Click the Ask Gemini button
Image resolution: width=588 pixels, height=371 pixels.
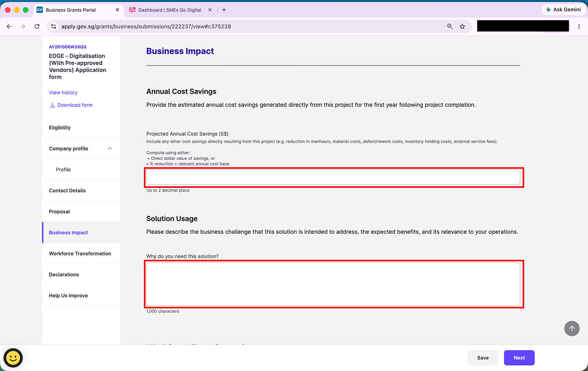[x=563, y=10]
